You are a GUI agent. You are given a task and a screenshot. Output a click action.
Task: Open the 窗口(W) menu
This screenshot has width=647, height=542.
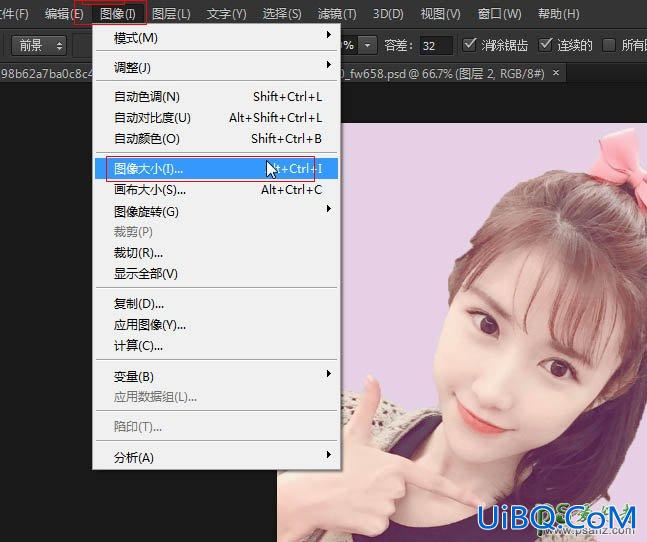(499, 14)
